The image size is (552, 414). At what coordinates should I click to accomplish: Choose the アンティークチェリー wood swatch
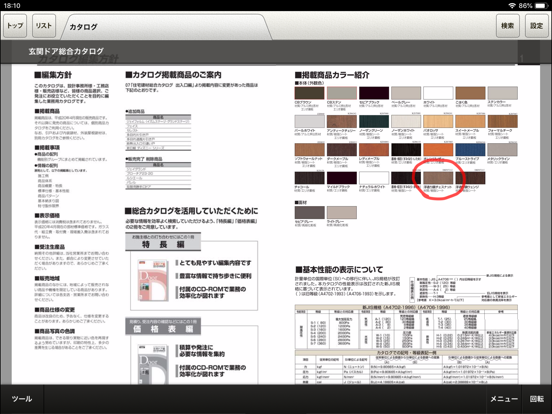click(342, 121)
